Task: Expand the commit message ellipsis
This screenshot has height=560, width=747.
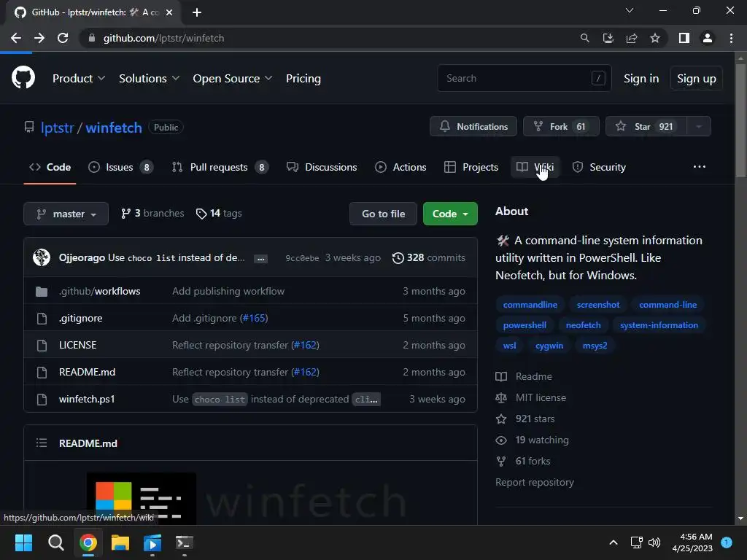Action: [260, 259]
